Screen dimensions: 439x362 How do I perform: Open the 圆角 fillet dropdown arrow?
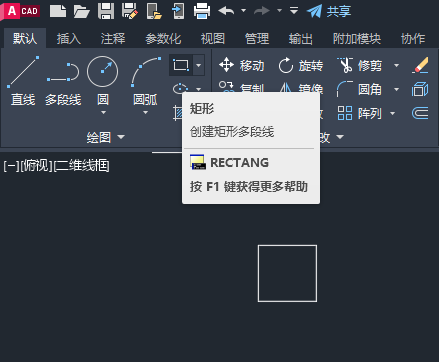pyautogui.click(x=396, y=89)
